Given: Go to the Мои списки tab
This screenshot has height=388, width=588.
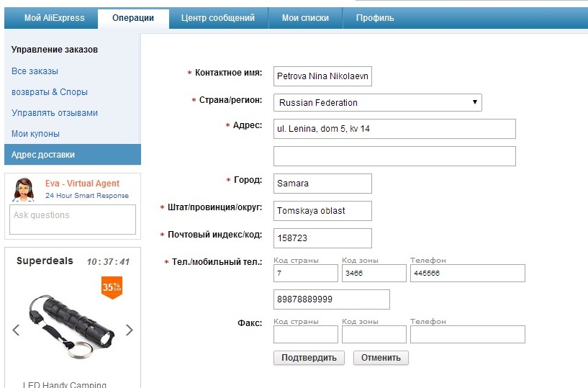Looking at the screenshot, I should pos(306,18).
